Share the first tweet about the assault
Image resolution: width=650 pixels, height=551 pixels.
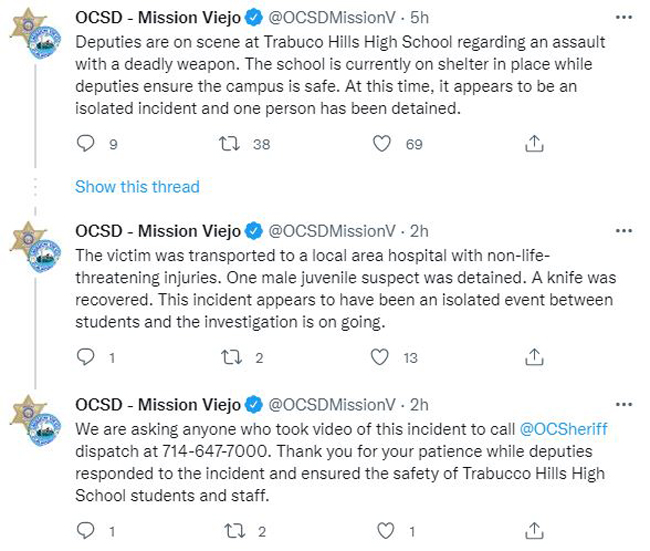point(534,143)
